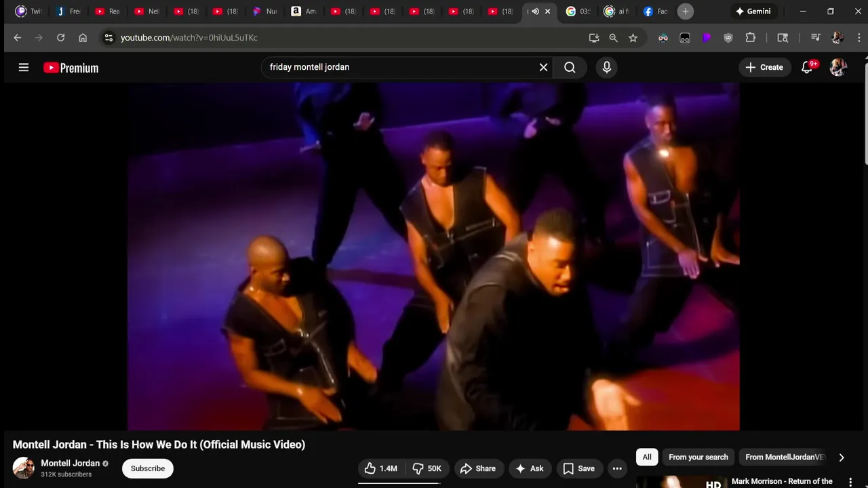The image size is (868, 488).
Task: Bookmark this page with star
Action: tap(633, 38)
